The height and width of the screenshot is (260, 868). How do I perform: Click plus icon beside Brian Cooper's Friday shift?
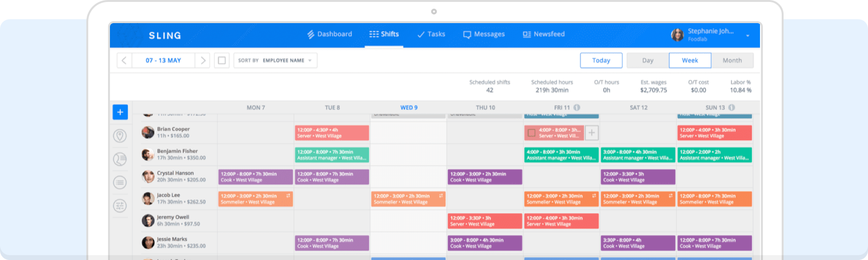point(592,133)
